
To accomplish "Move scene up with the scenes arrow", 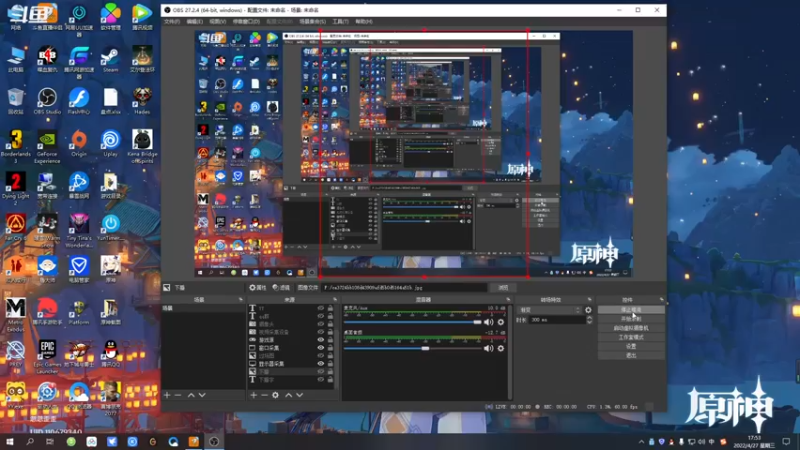I will pos(191,395).
